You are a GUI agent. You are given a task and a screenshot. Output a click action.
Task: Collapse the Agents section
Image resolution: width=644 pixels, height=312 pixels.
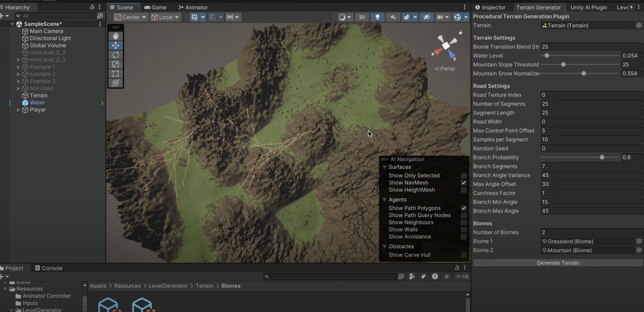pyautogui.click(x=384, y=200)
